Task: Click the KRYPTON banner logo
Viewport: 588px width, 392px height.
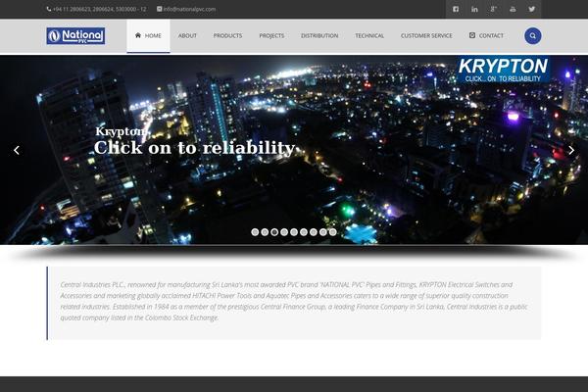Action: click(x=503, y=70)
